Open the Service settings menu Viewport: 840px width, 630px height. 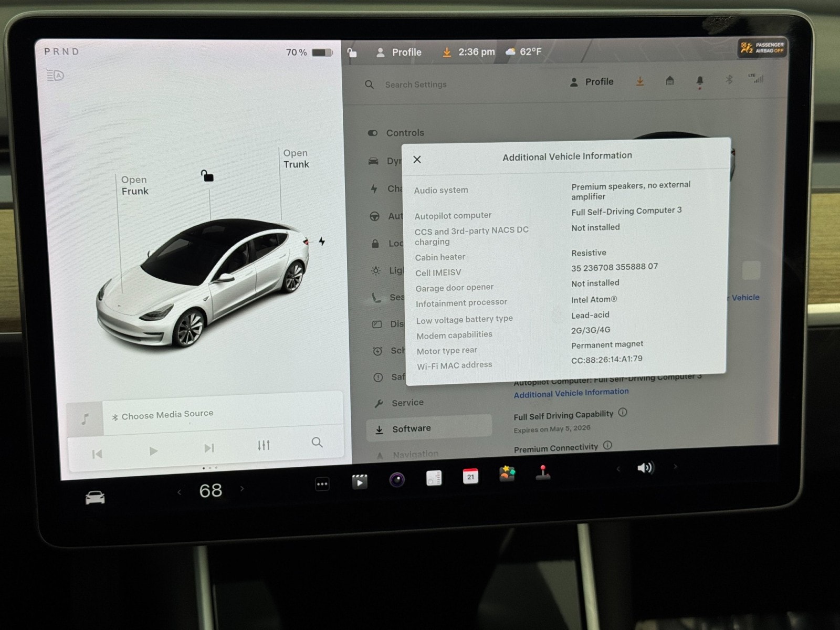[407, 403]
